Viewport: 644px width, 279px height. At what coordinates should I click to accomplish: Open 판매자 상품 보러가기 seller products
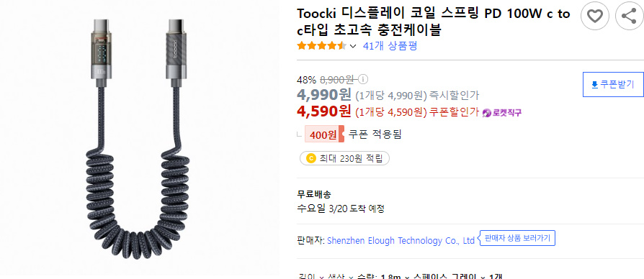point(516,238)
